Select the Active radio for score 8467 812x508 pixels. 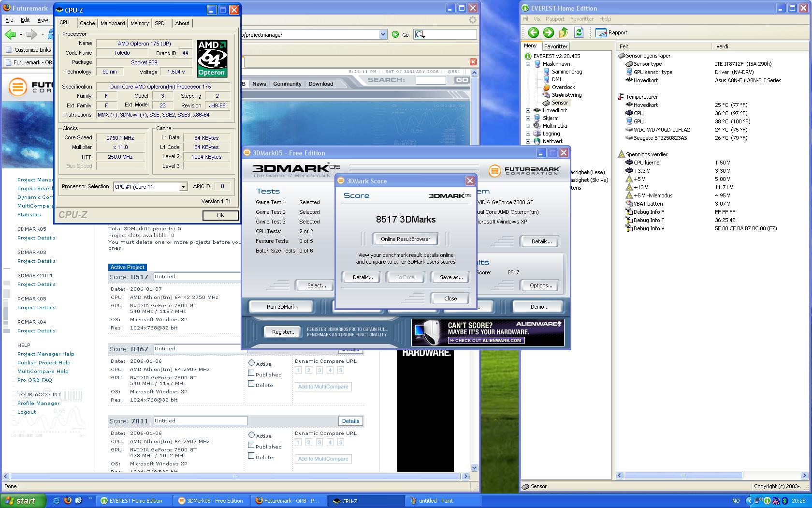tap(251, 363)
